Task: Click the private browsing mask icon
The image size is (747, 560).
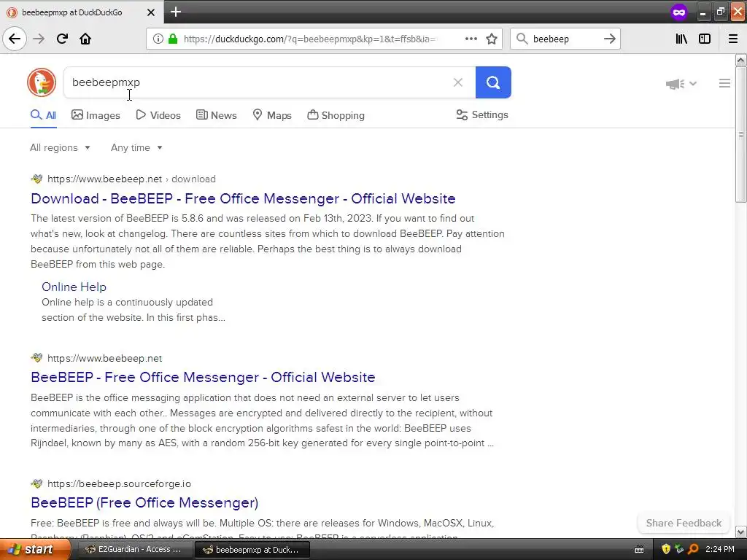Action: (679, 12)
